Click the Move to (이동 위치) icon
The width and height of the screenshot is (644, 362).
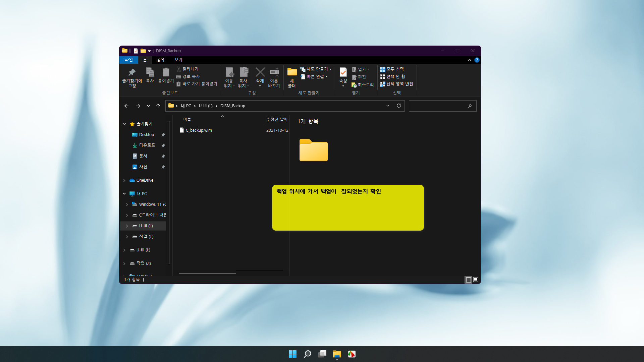[229, 72]
